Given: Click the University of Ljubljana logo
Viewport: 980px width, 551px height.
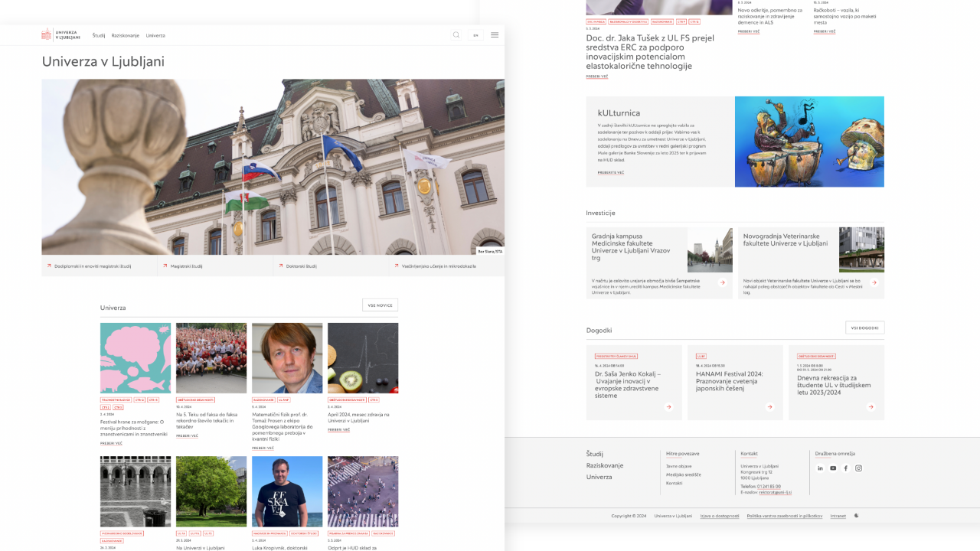Looking at the screenshot, I should [x=61, y=35].
